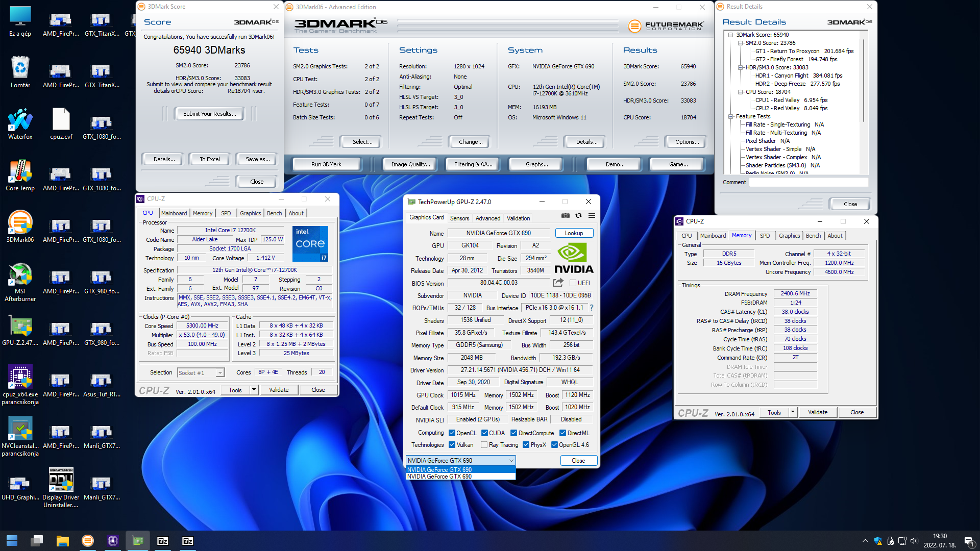Collapse the CPU Score: 18704 node
980x551 pixels.
[740, 92]
